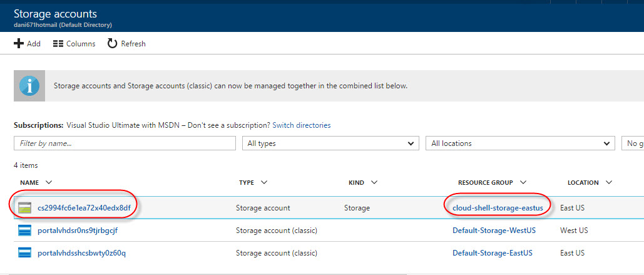
Task: Open storage account cs2994fc6e1ea72x40edx8df
Action: coord(84,207)
